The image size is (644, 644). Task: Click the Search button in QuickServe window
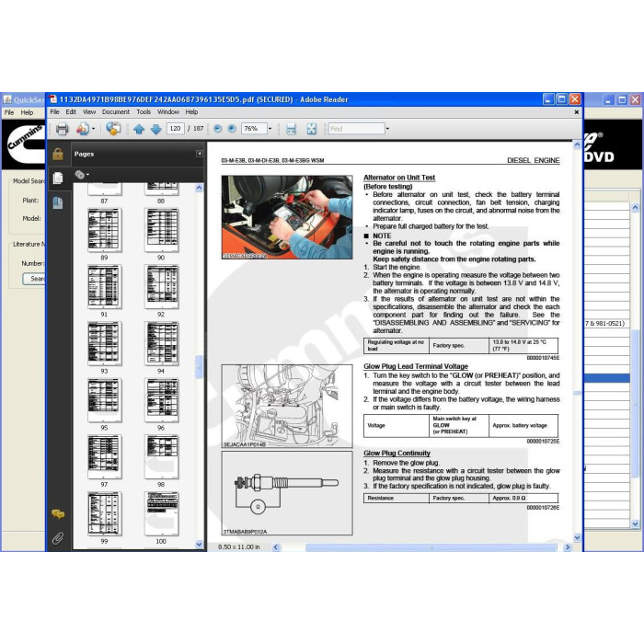click(x=35, y=279)
